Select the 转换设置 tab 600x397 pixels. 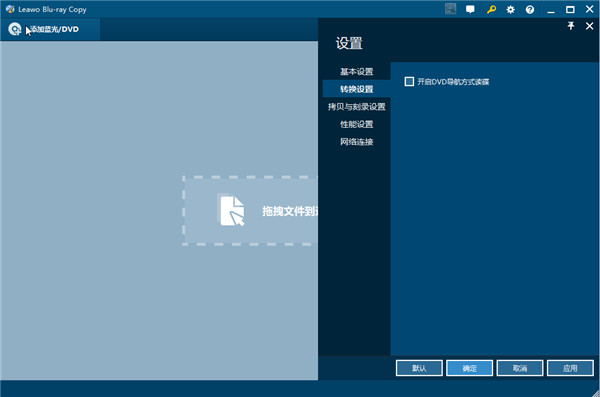356,89
